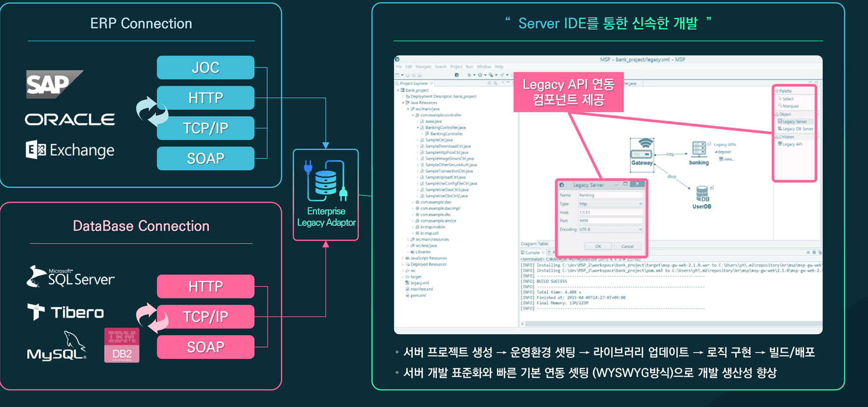The height and width of the screenshot is (407, 868).
Task: Click the Exchange logo
Action: click(x=70, y=150)
